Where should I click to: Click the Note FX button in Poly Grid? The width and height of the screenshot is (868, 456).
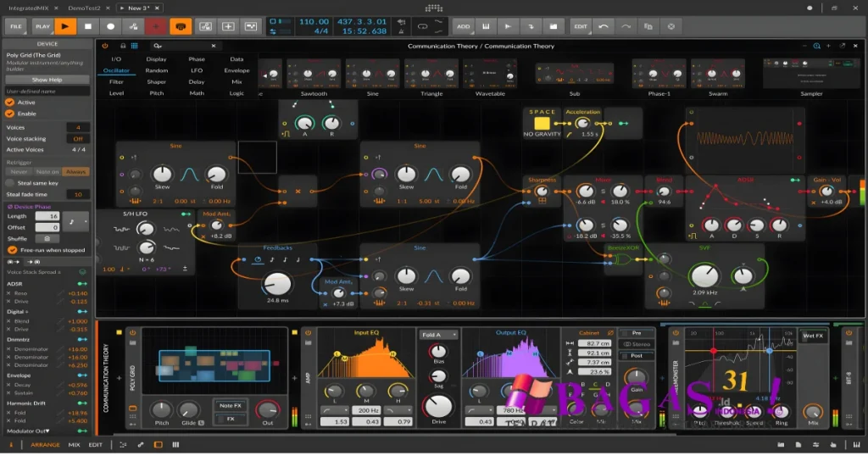231,406
